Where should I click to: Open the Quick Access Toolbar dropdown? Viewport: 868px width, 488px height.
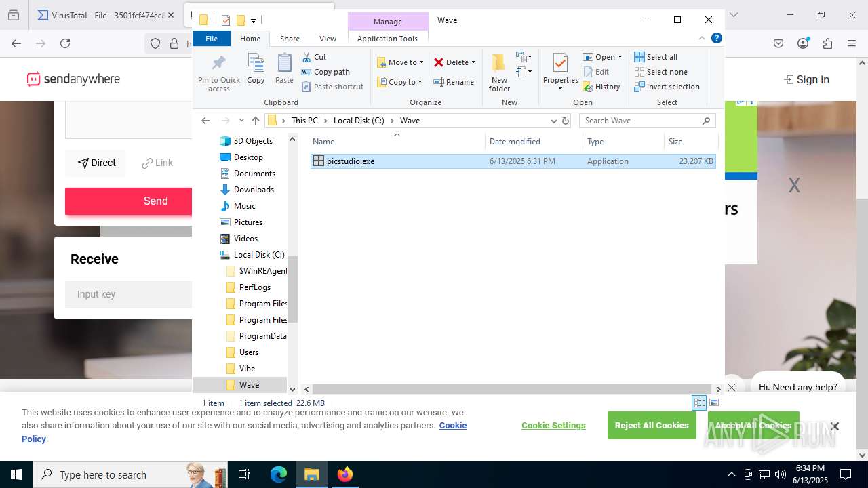click(253, 21)
